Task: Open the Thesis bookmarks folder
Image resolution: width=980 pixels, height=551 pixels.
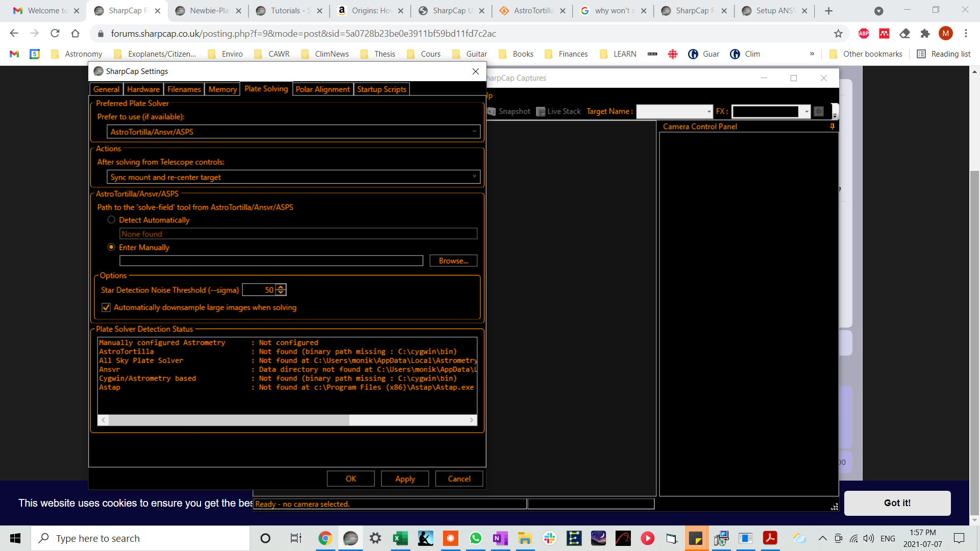Action: click(x=378, y=54)
